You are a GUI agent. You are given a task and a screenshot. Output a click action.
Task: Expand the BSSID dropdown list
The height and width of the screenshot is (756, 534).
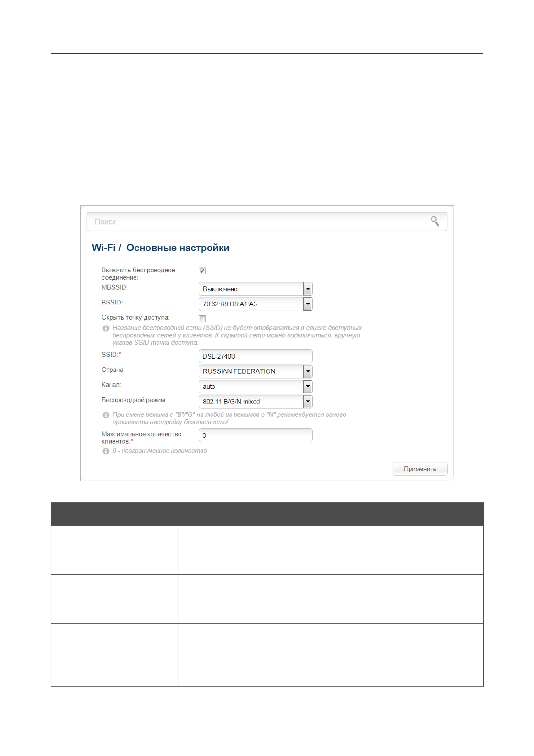pyautogui.click(x=307, y=304)
